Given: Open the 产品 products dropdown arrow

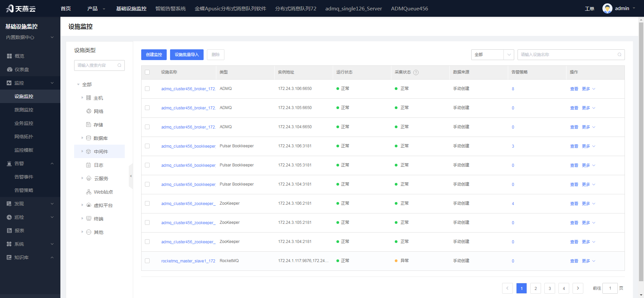Looking at the screenshot, I should [104, 9].
